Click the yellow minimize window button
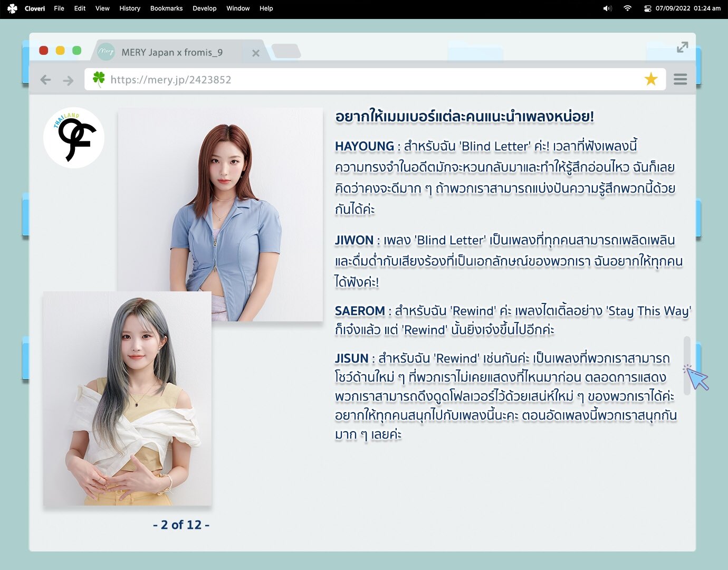 coord(60,50)
